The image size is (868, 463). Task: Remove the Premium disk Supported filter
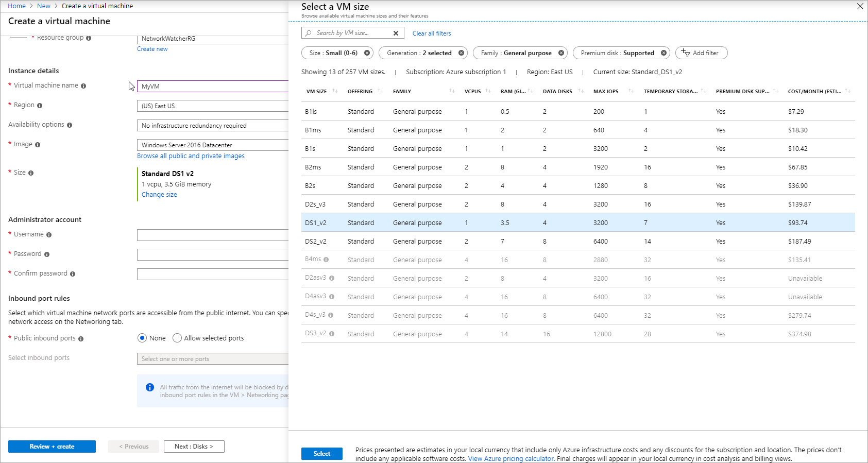(663, 53)
